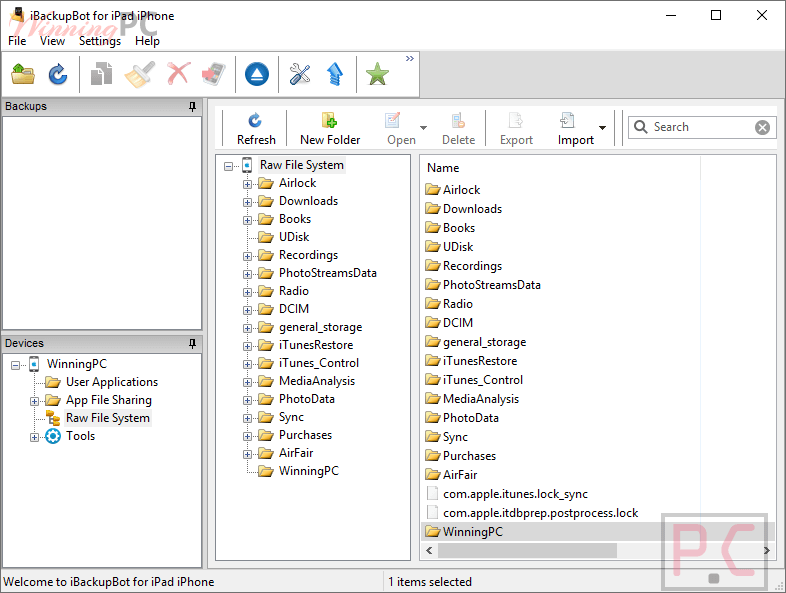The image size is (786, 593).
Task: Select WinningPC folder in the tree
Action: point(309,471)
